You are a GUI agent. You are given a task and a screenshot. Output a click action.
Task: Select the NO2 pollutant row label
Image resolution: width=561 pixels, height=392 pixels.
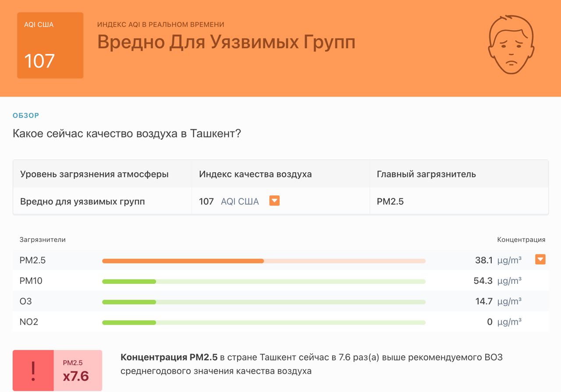(29, 322)
